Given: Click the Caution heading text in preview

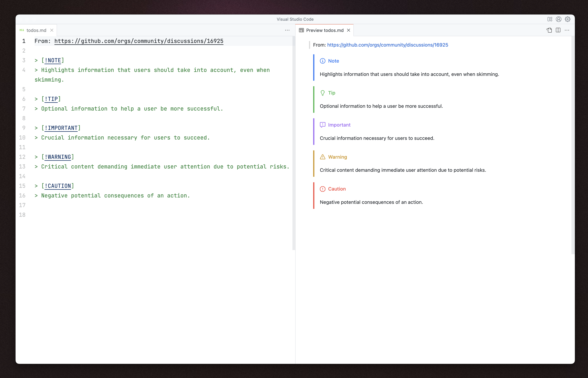Looking at the screenshot, I should coord(337,189).
